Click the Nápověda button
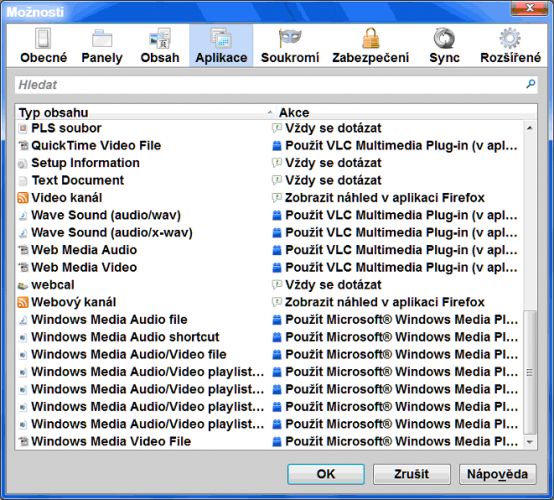This screenshot has height=500, width=554. 497,474
